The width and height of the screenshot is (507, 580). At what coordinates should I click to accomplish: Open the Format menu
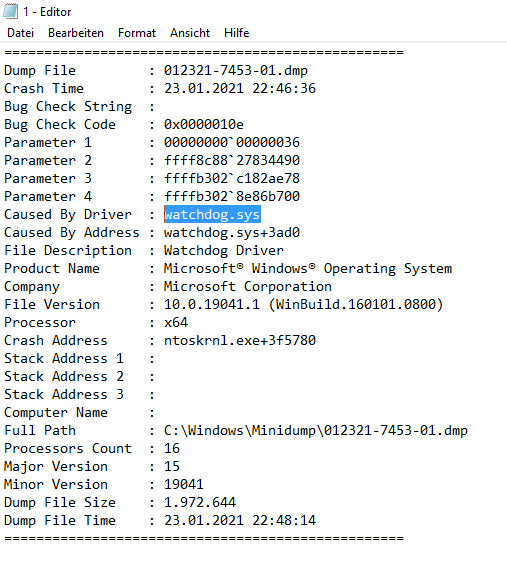click(137, 33)
